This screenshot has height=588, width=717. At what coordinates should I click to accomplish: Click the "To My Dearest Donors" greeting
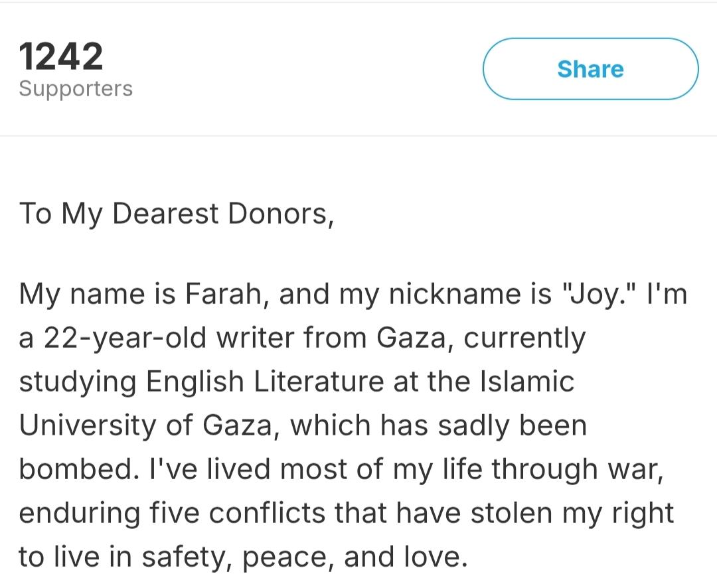click(176, 214)
